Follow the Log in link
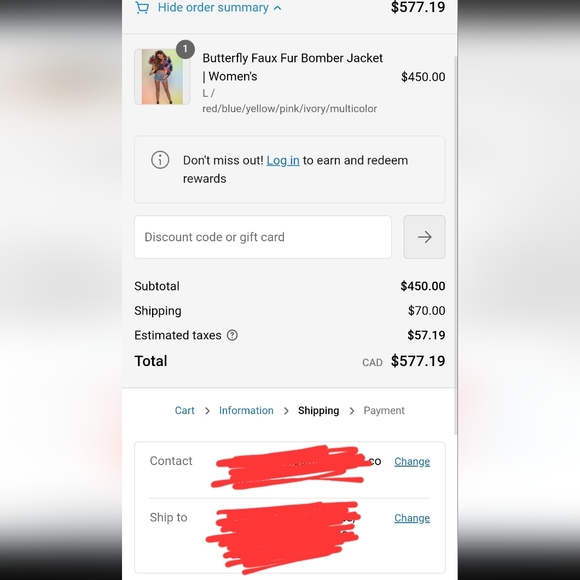 point(283,160)
